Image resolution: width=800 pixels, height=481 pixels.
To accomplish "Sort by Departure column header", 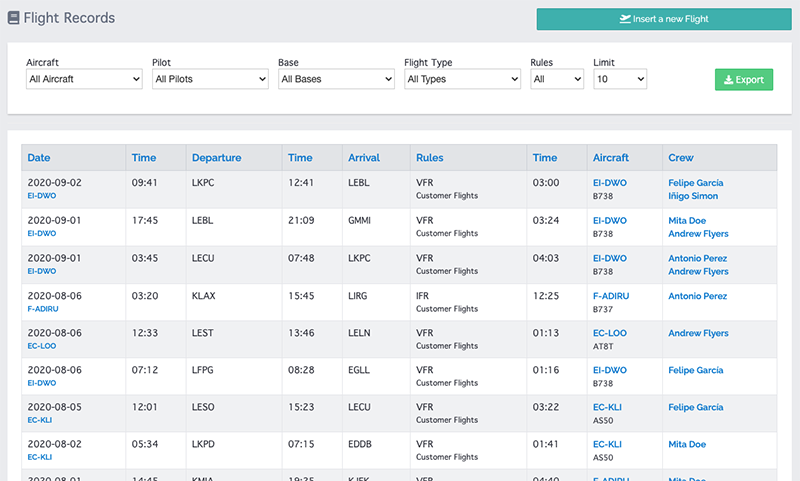I will point(216,158).
